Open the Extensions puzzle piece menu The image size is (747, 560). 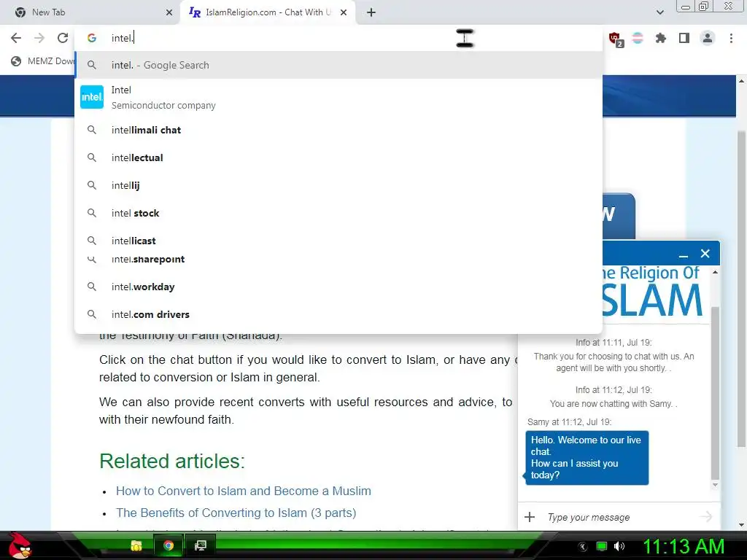[x=661, y=38]
